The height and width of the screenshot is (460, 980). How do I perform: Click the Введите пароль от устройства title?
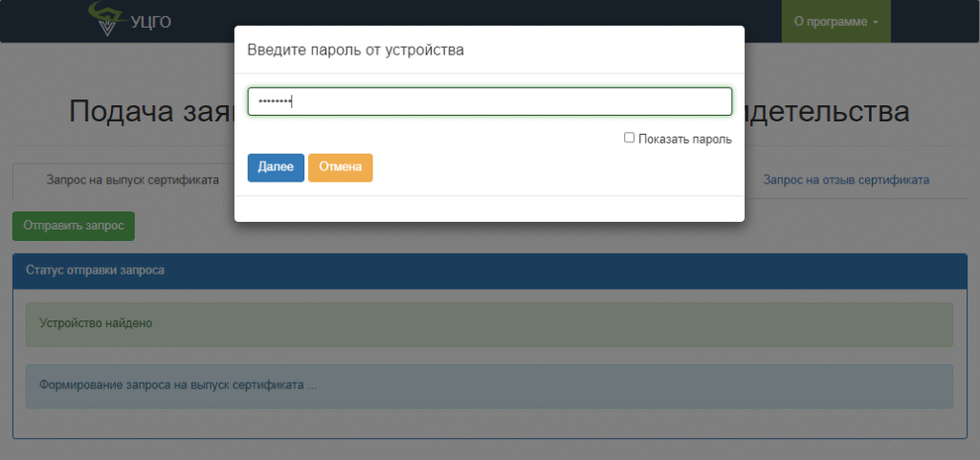[x=356, y=51]
